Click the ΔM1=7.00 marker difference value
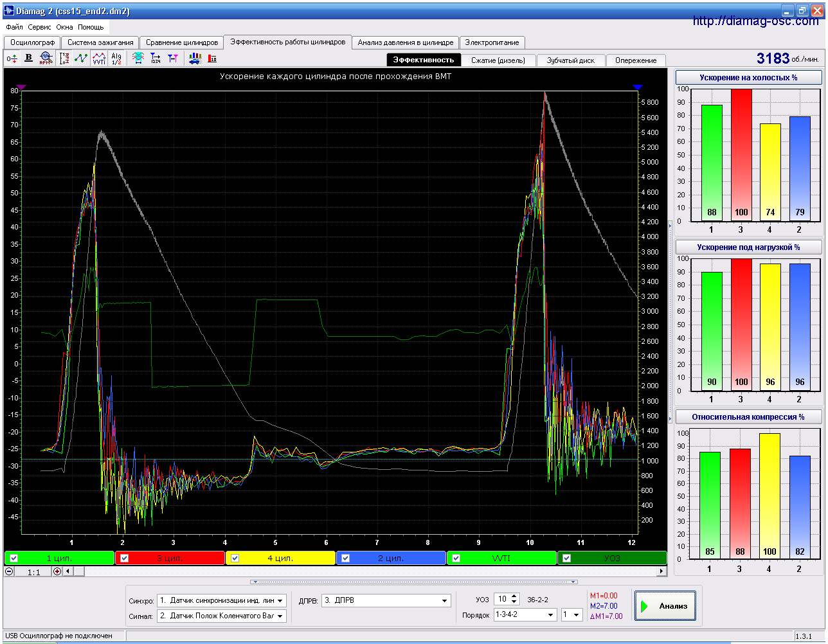 click(606, 616)
